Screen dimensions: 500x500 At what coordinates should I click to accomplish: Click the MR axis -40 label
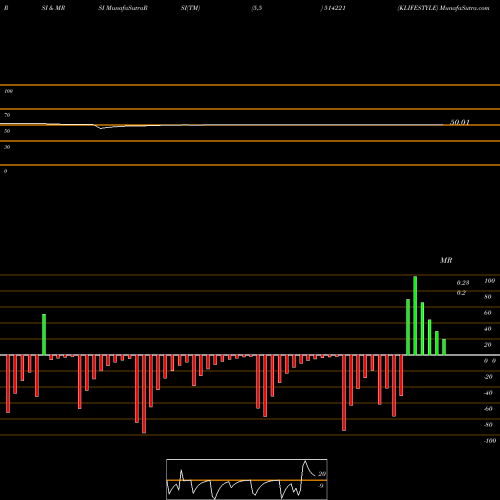(488, 393)
